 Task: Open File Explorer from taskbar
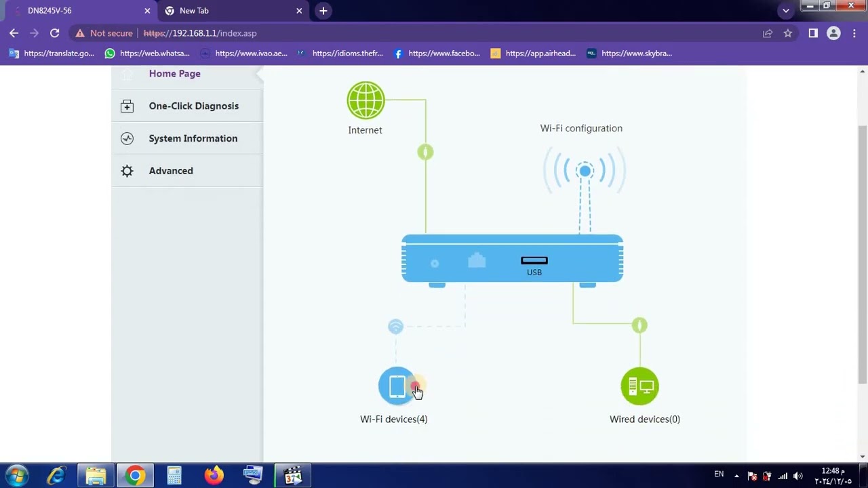96,476
